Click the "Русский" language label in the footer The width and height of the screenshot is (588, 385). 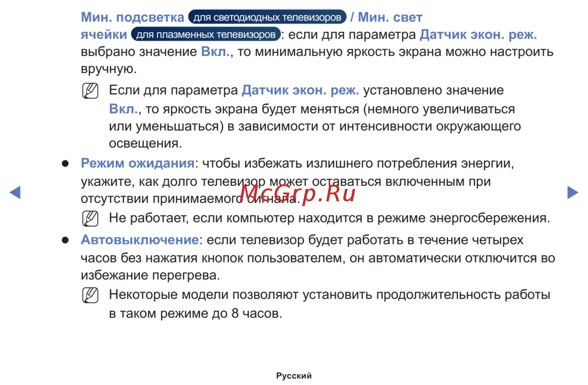[294, 375]
